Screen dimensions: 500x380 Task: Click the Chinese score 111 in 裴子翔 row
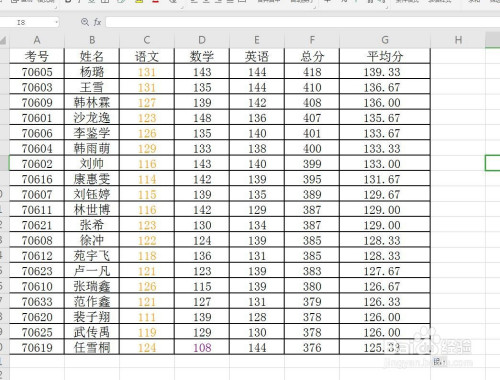click(147, 317)
